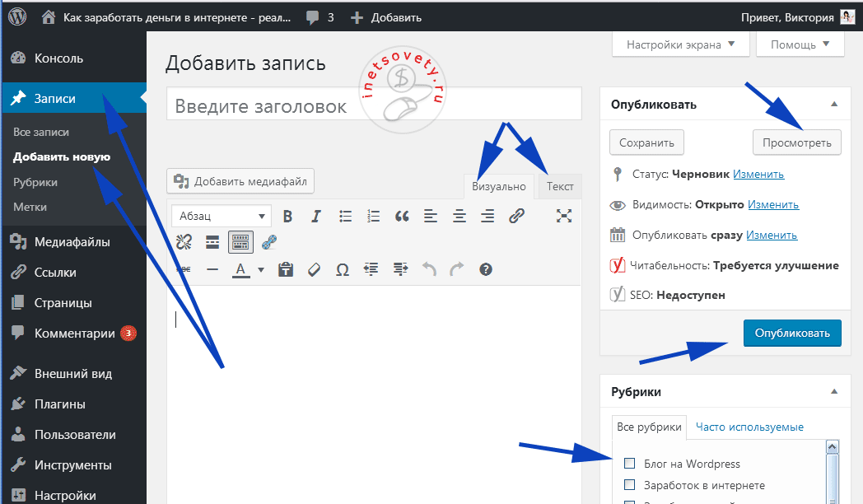Insert a special character with the Ω tool
Screen dimensions: 863x504
tap(343, 269)
